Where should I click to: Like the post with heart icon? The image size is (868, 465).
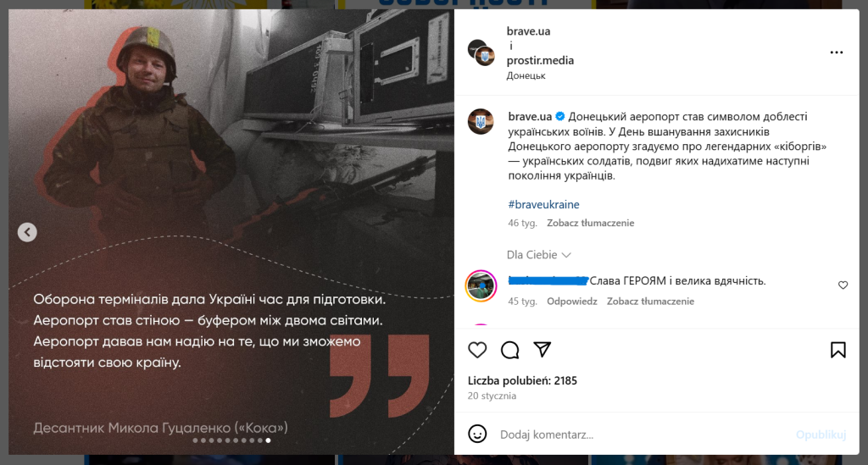(x=477, y=350)
